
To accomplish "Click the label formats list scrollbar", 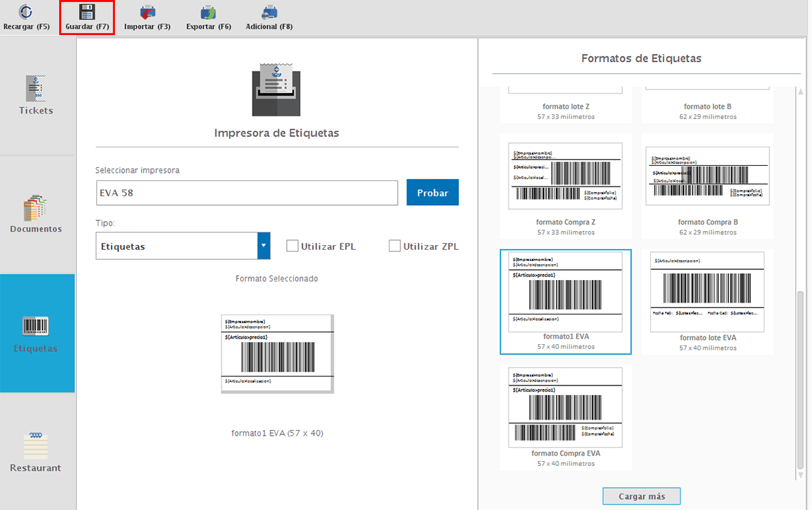I will 800,379.
